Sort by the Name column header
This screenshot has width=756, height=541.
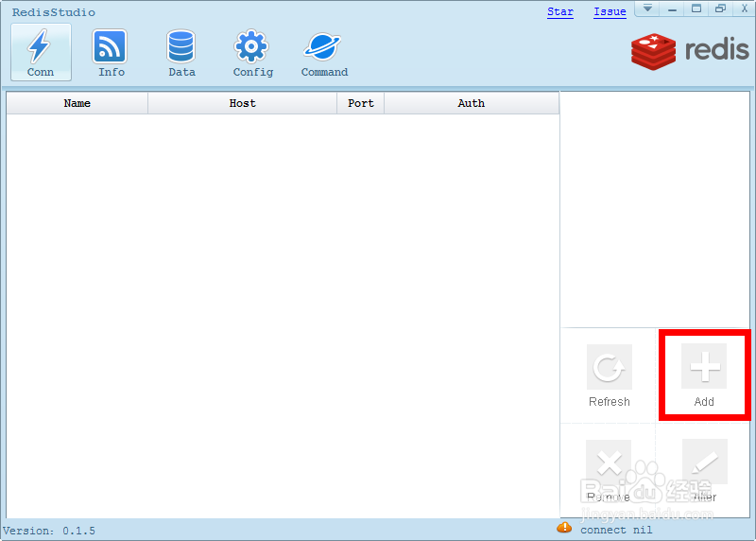pyautogui.click(x=77, y=103)
